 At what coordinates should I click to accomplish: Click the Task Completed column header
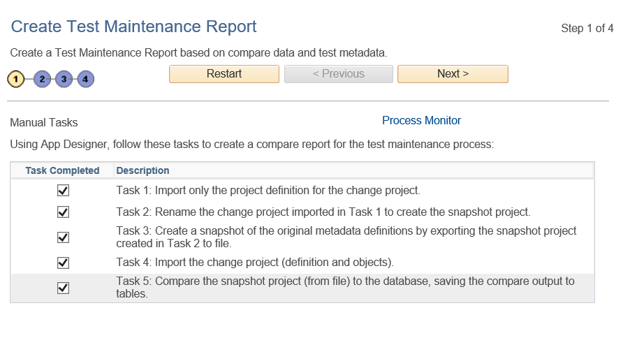pyautogui.click(x=62, y=170)
